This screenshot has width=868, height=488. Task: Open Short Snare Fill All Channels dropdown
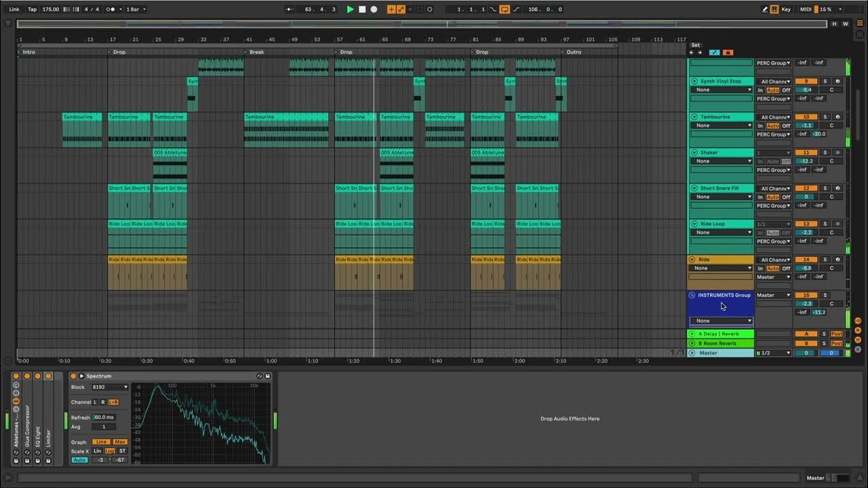point(774,188)
